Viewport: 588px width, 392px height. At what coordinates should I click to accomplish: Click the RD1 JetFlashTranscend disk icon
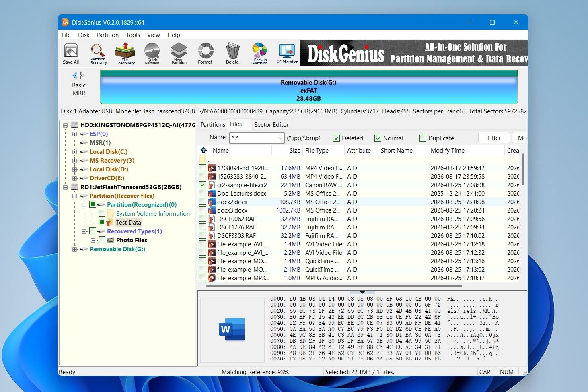74,187
